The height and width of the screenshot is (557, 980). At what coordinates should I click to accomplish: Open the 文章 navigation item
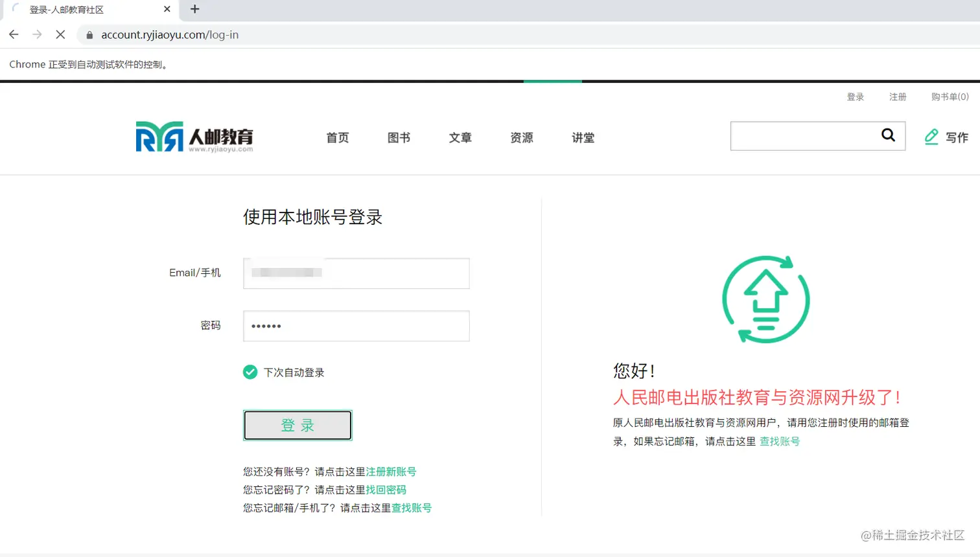pos(460,137)
